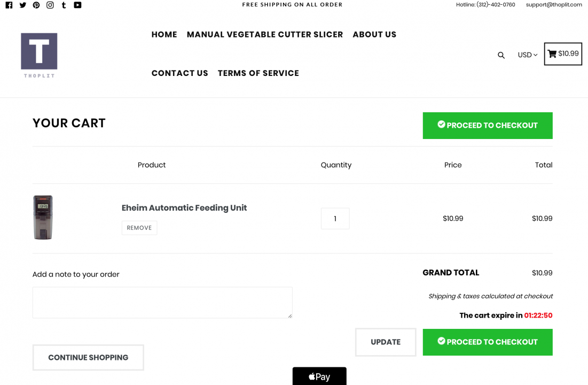Viewport: 588px width, 385px height.
Task: Go to the Home menu item
Action: (x=164, y=35)
